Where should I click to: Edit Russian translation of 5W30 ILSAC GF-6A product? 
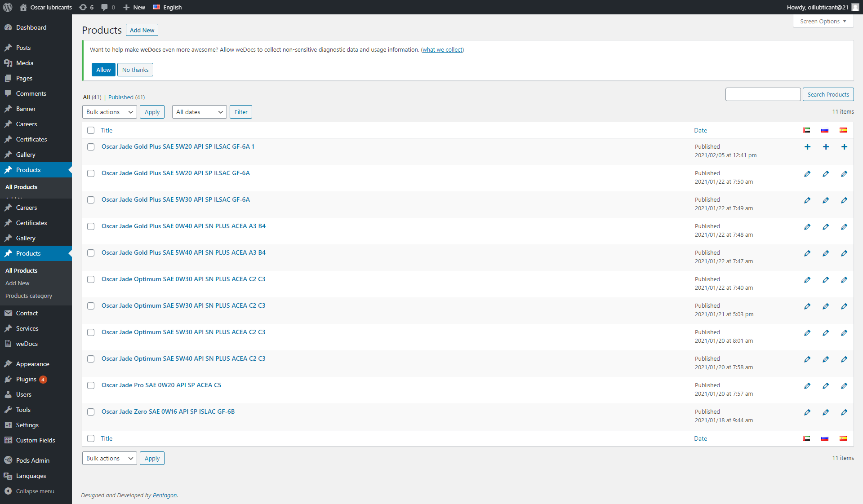(826, 200)
